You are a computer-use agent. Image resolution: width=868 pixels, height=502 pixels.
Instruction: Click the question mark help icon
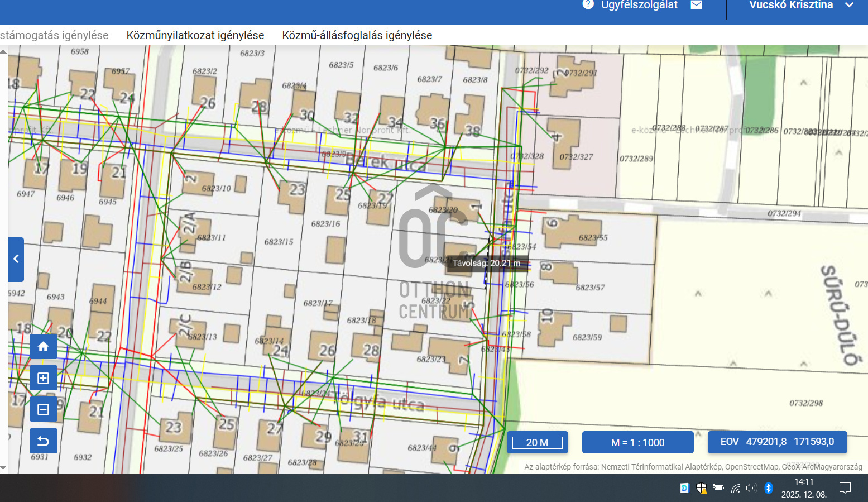click(x=588, y=5)
